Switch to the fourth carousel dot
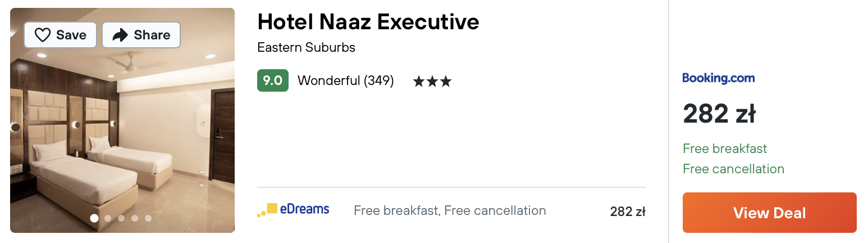Screen dimensions: 868x243 click(x=135, y=218)
